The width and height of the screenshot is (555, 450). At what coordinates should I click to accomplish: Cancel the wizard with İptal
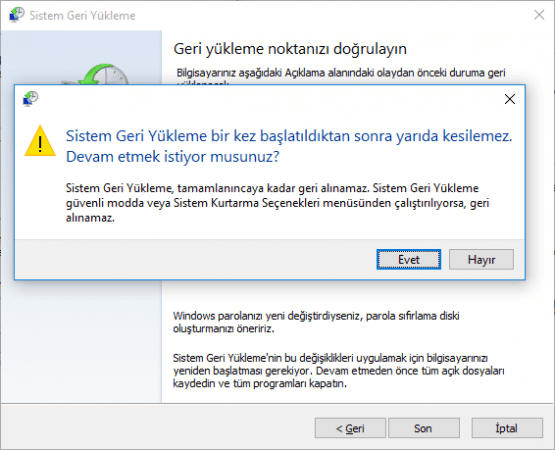point(507,428)
